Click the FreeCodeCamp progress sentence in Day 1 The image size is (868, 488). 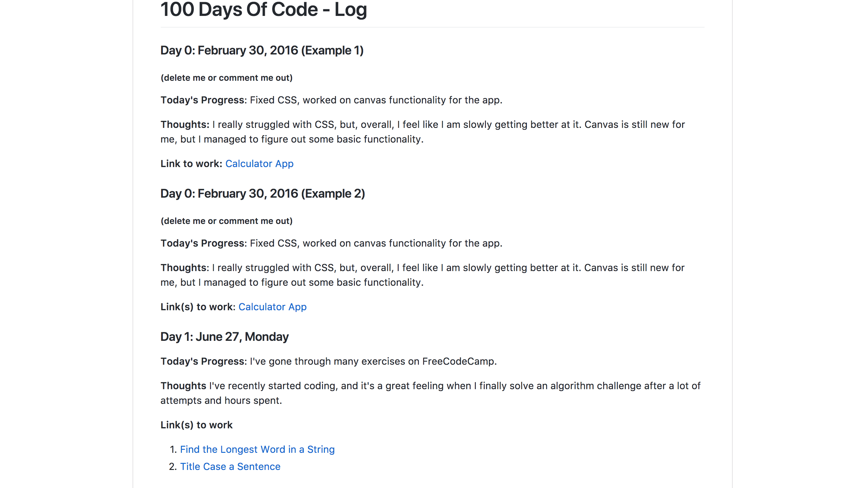(x=373, y=361)
